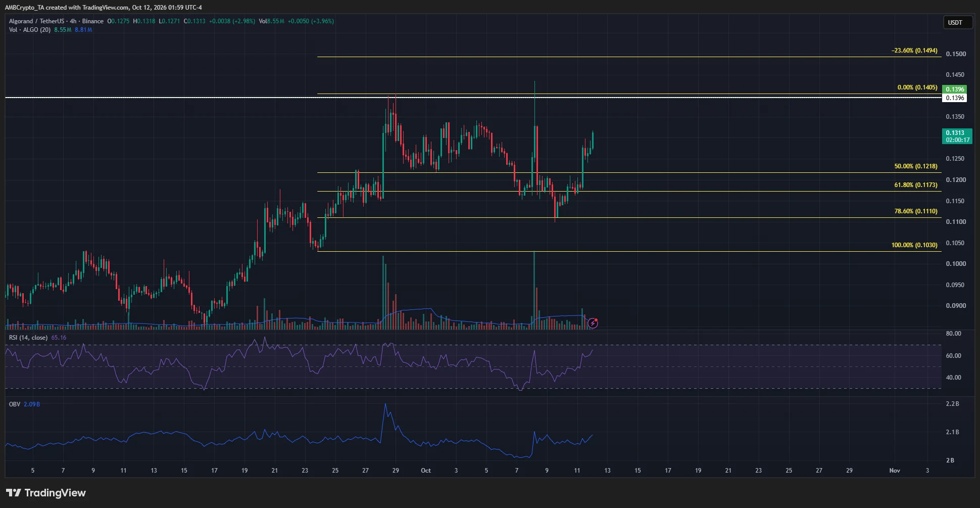Click the Nov label on the time axis
This screenshot has width=980, height=508.
coord(895,471)
